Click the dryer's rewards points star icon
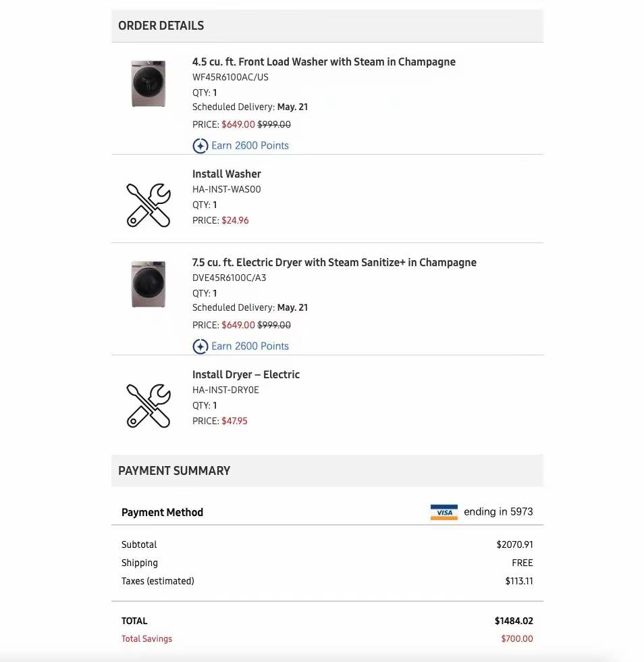 [x=200, y=347]
